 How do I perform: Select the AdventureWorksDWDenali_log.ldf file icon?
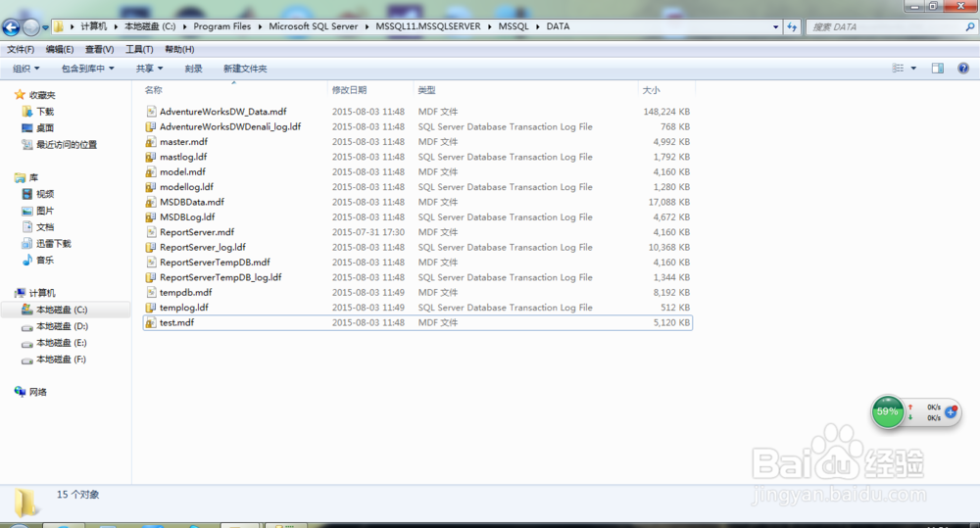click(151, 126)
